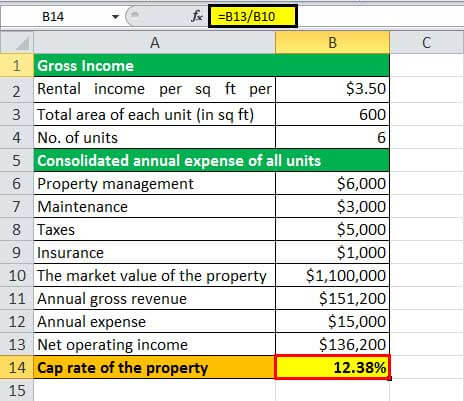Select row 9 header
Image resolution: width=464 pixels, height=401 pixels.
[17, 252]
